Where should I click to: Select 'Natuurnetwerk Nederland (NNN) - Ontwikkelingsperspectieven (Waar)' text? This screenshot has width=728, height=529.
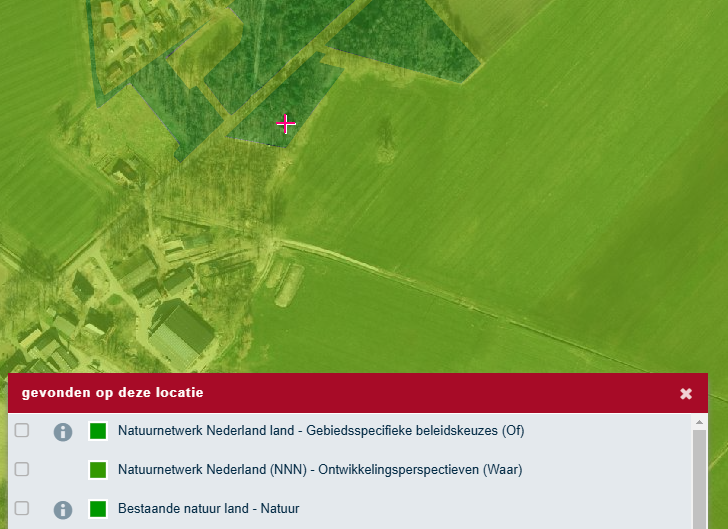(320, 470)
